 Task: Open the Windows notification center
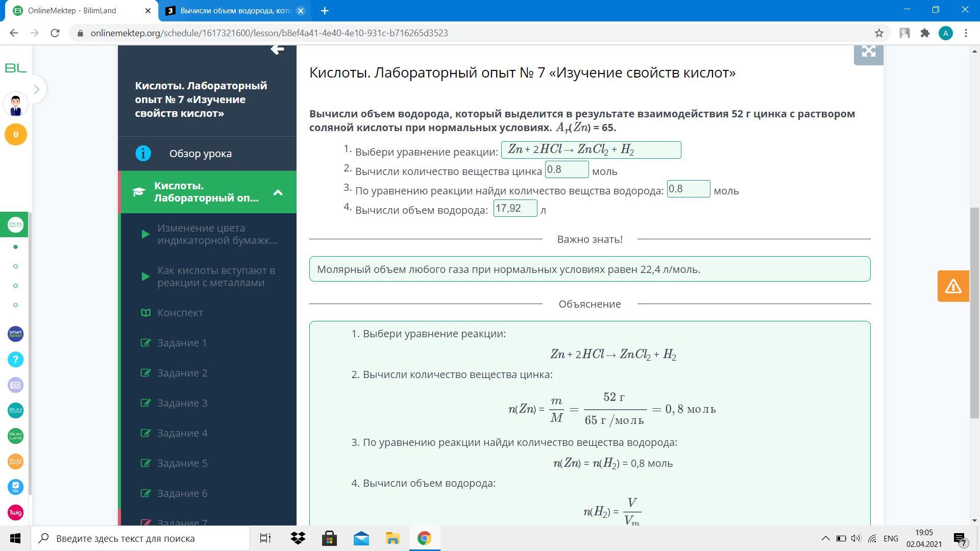click(x=960, y=538)
